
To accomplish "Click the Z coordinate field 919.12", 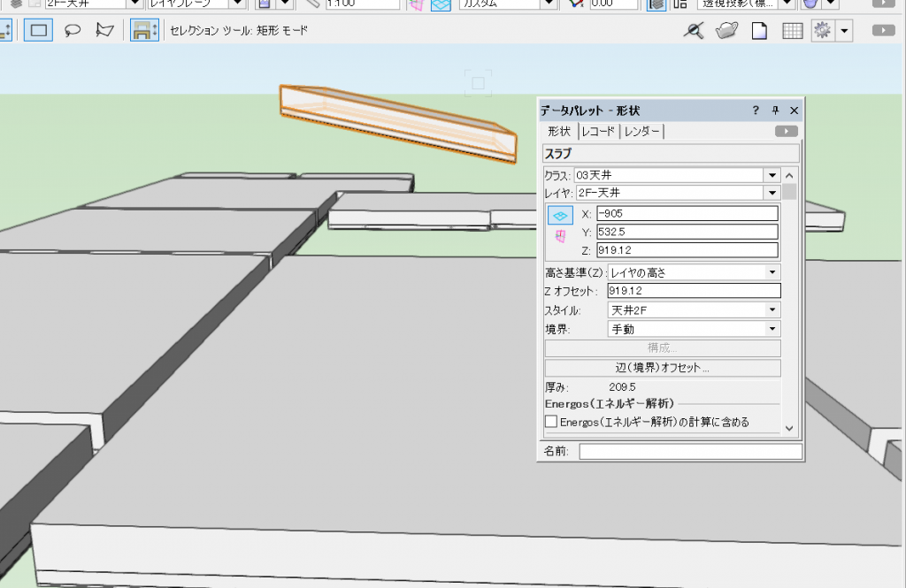I will tap(687, 251).
